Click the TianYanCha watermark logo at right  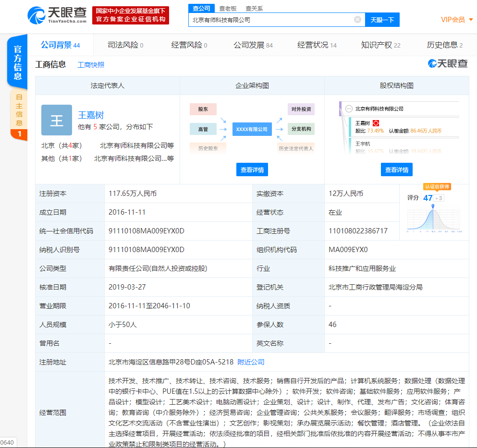448,63
